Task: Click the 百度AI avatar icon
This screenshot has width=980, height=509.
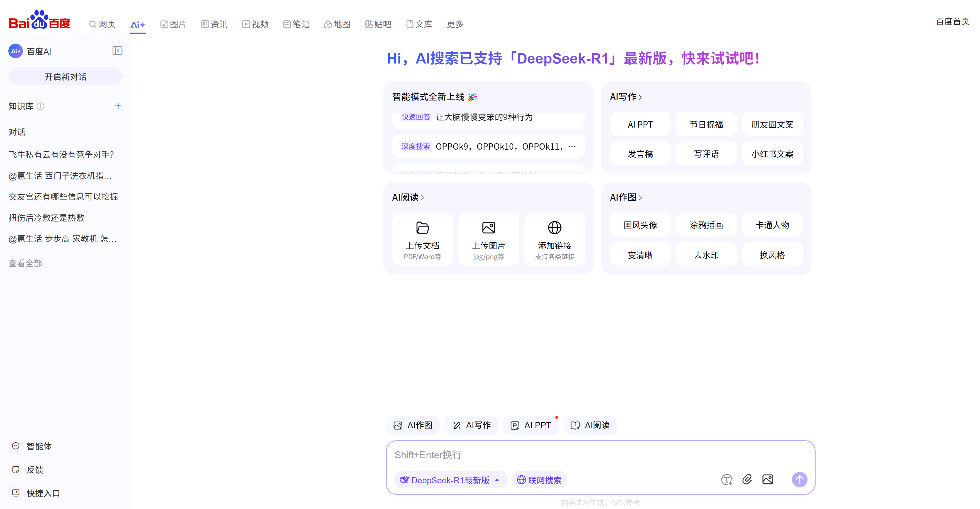Action: tap(16, 51)
